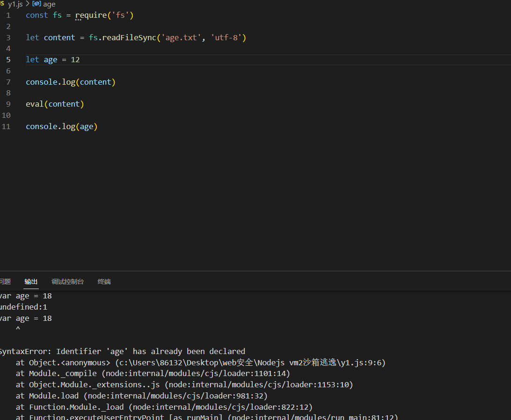Screen dimensions: 511x420
Task: Click line number 3 in gutter
Action: 8,38
